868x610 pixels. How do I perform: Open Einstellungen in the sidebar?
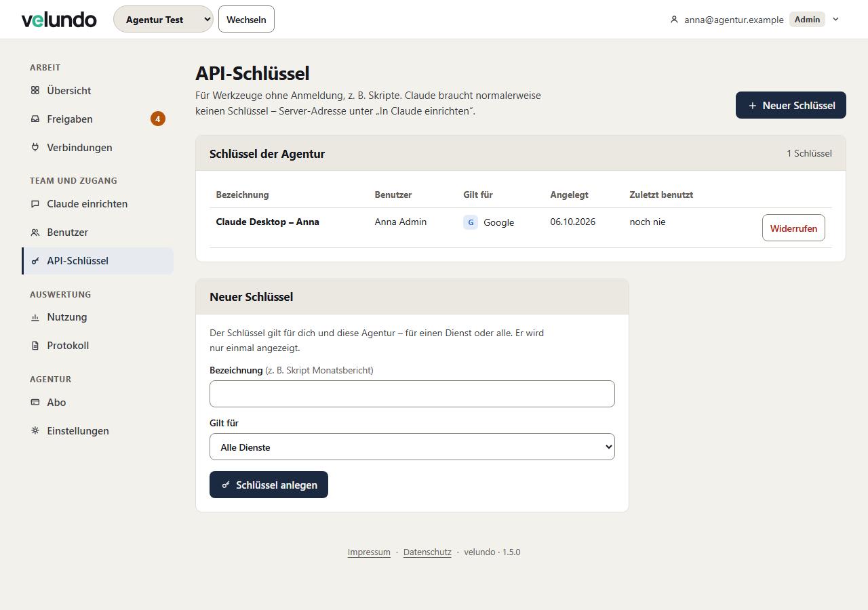pyautogui.click(x=98, y=430)
